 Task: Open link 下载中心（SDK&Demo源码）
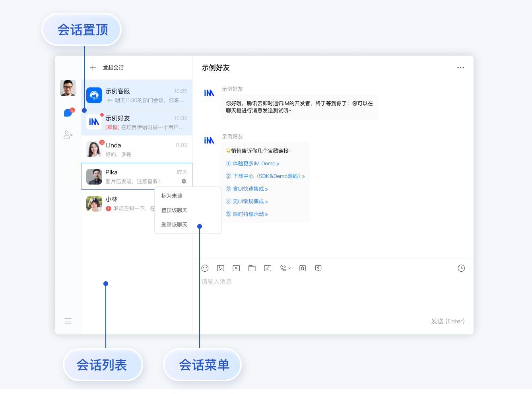tap(265, 176)
